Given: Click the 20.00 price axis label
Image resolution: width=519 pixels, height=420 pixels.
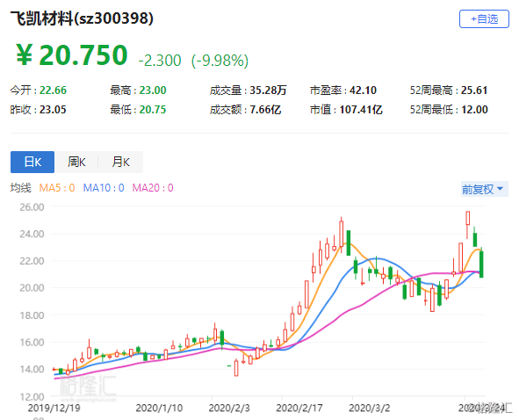Looking at the screenshot, I should [32, 287].
